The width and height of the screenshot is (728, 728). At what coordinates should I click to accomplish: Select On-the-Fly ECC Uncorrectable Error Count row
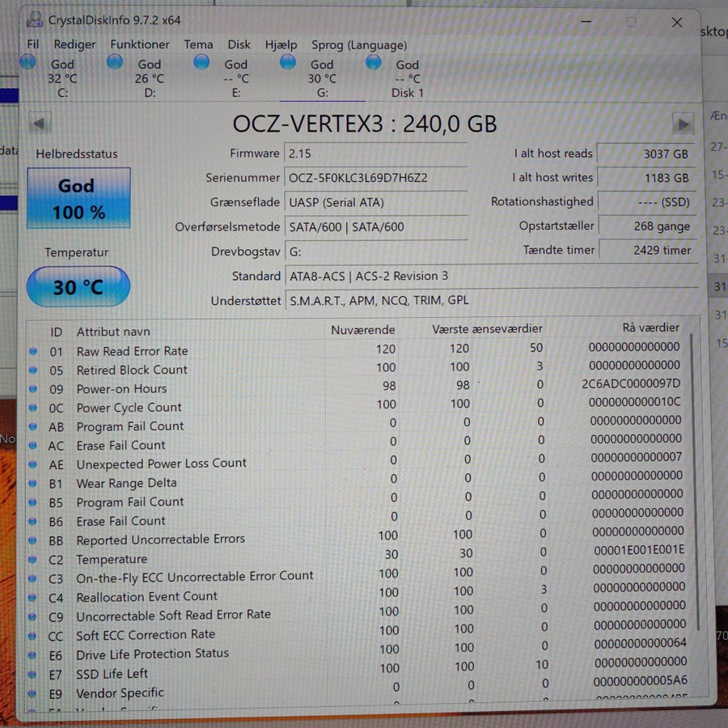point(357,575)
